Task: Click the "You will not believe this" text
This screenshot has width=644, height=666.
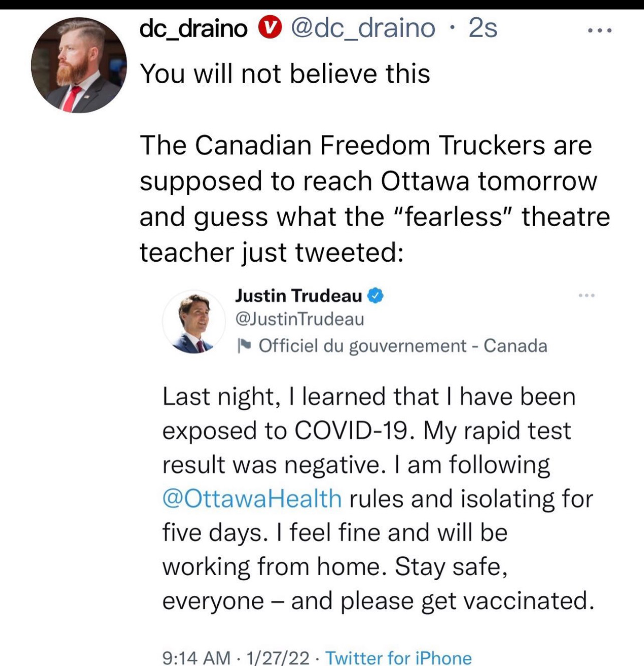Action: (x=285, y=74)
